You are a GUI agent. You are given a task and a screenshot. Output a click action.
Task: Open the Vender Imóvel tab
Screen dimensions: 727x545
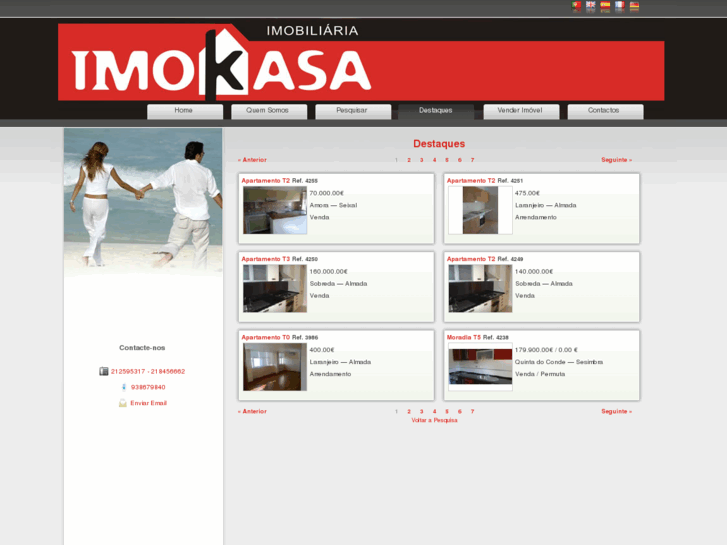(521, 111)
